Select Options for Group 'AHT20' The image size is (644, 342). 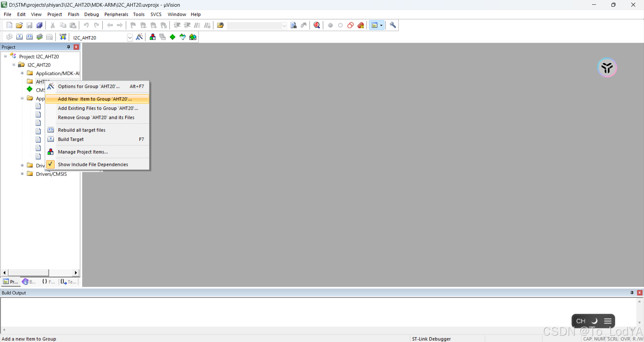[97, 87]
